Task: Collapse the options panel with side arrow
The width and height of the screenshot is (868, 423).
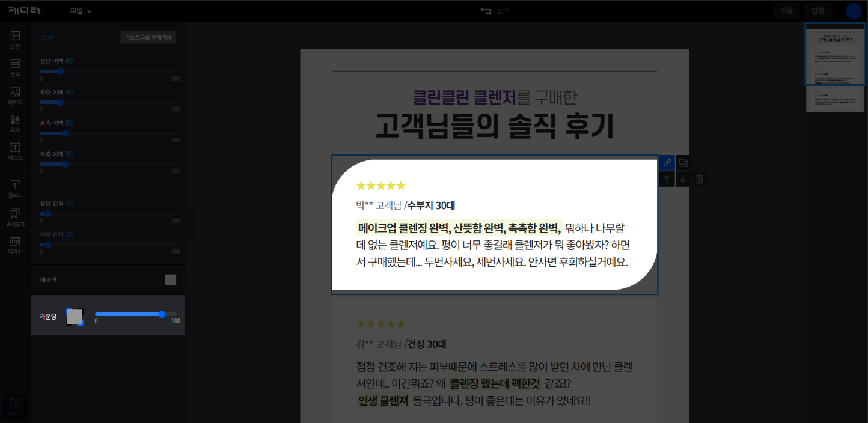Action: (x=190, y=222)
